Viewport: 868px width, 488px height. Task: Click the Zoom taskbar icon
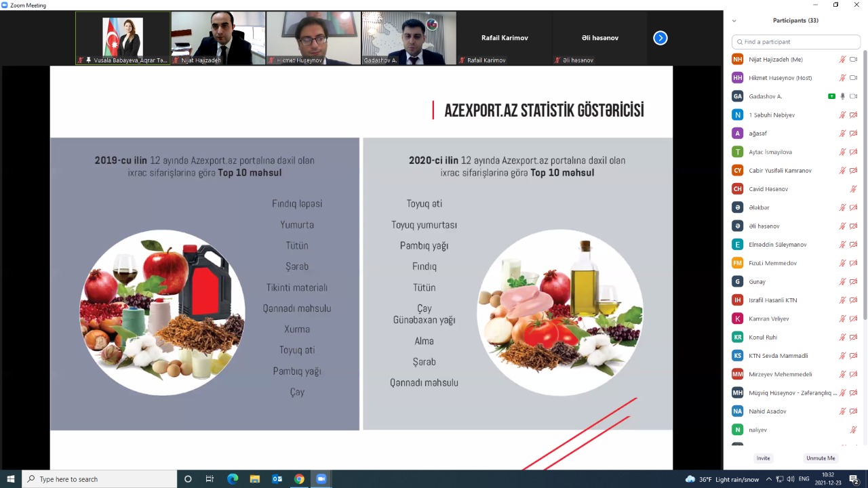321,479
